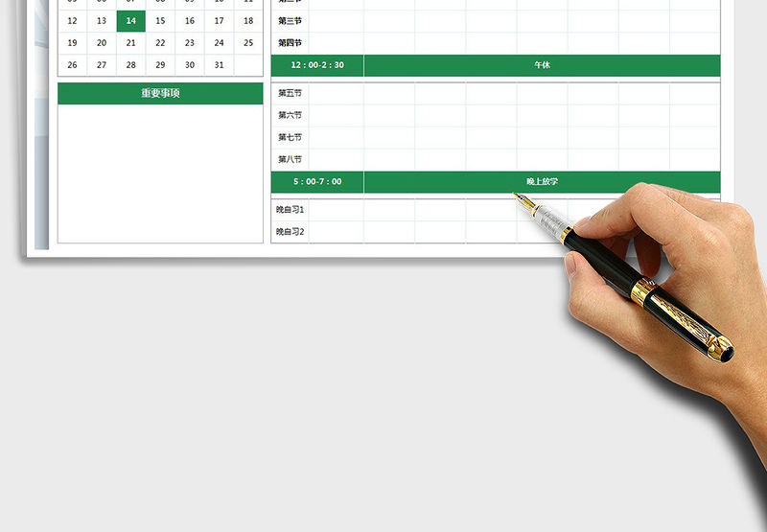
Task: Select the 第四节 row label
Action: click(290, 43)
